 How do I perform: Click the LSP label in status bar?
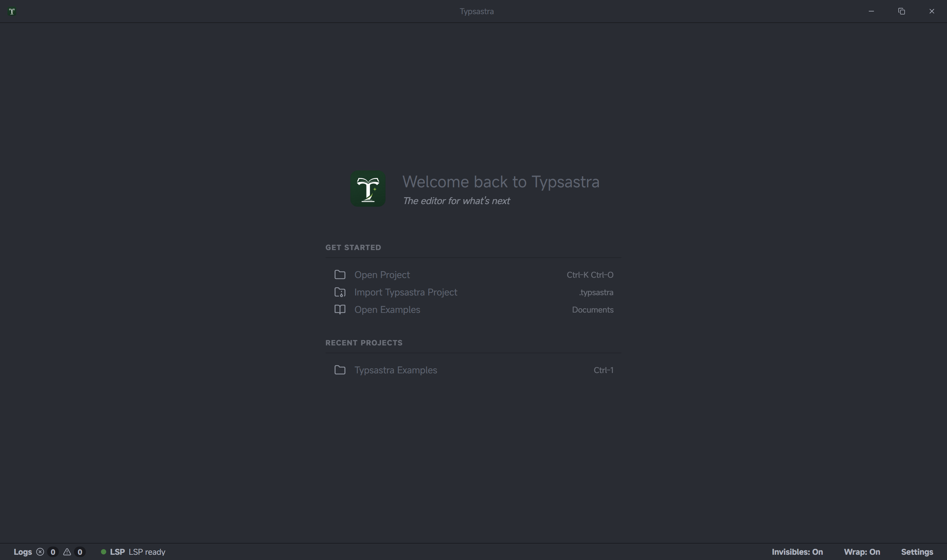coord(117,552)
